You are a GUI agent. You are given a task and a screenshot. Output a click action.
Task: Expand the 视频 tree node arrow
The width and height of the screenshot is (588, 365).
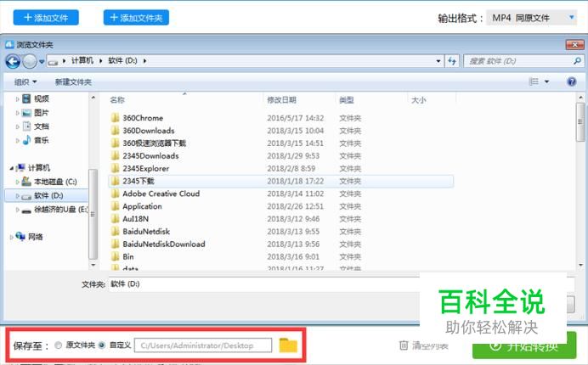[x=17, y=99]
